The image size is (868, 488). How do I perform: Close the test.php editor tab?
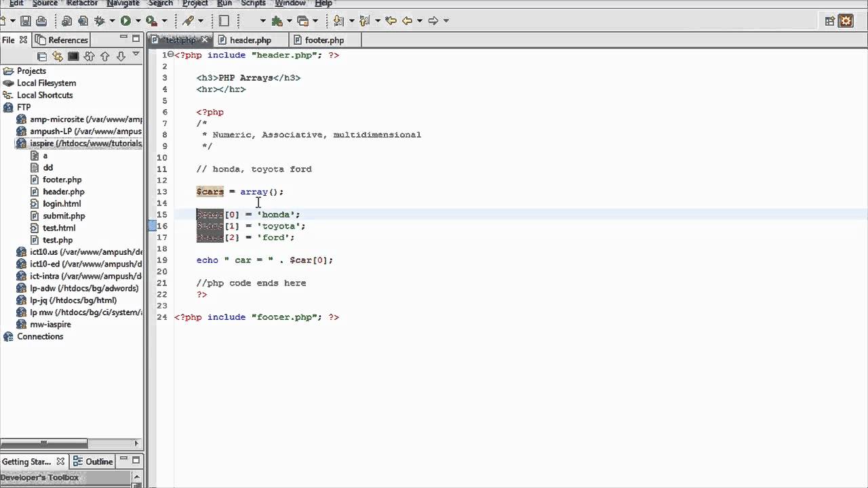pos(205,40)
